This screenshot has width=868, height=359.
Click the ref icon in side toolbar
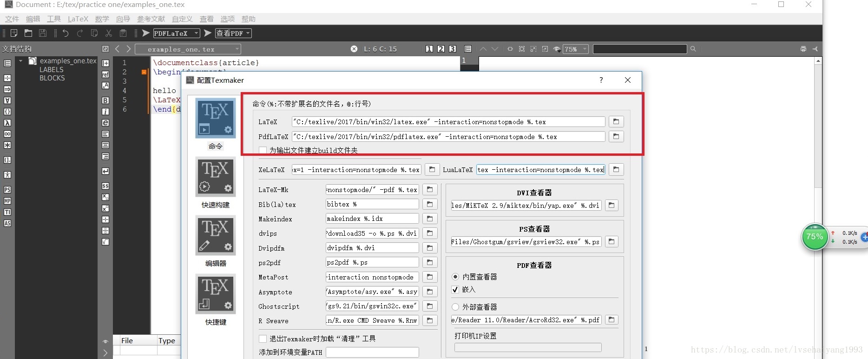point(105,74)
